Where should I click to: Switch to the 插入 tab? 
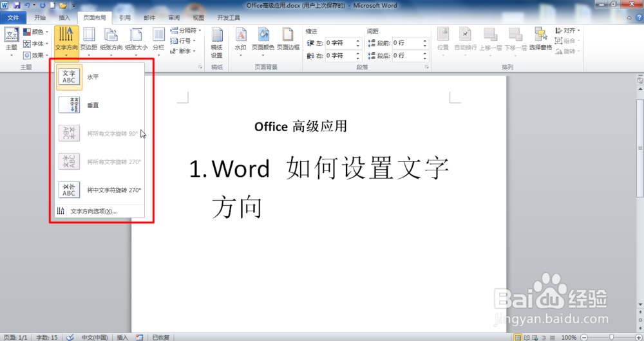coord(64,17)
